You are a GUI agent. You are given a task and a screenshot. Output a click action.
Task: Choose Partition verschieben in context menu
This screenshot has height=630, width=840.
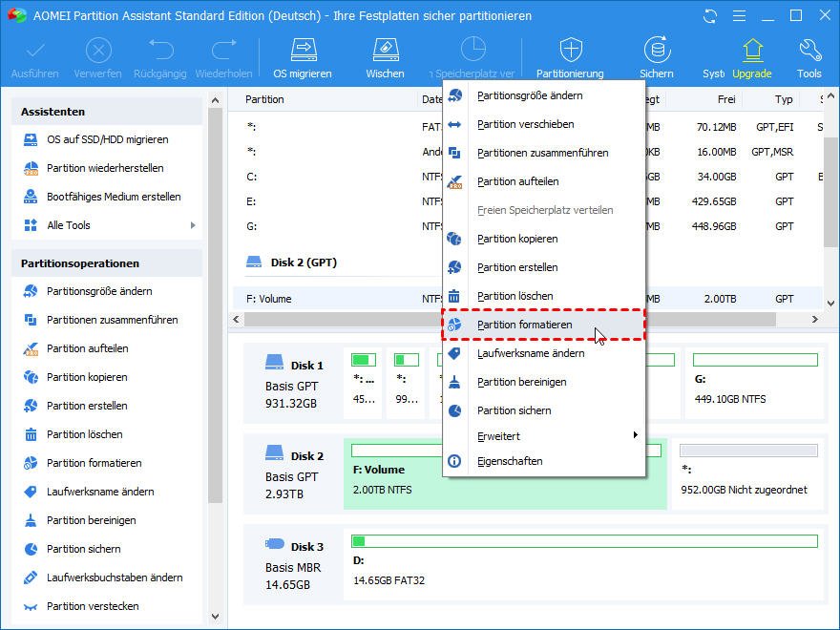pos(544,124)
